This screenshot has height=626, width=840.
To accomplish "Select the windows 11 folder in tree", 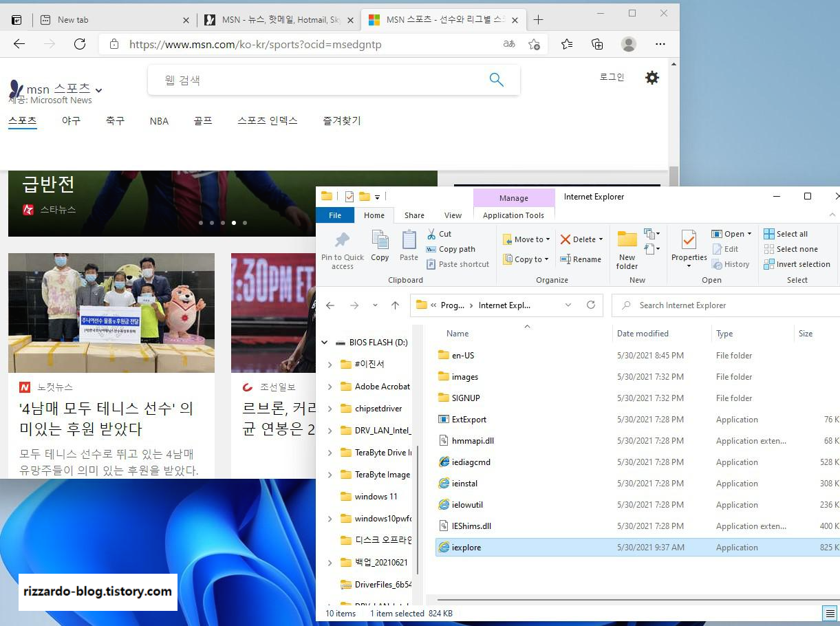I will click(369, 497).
